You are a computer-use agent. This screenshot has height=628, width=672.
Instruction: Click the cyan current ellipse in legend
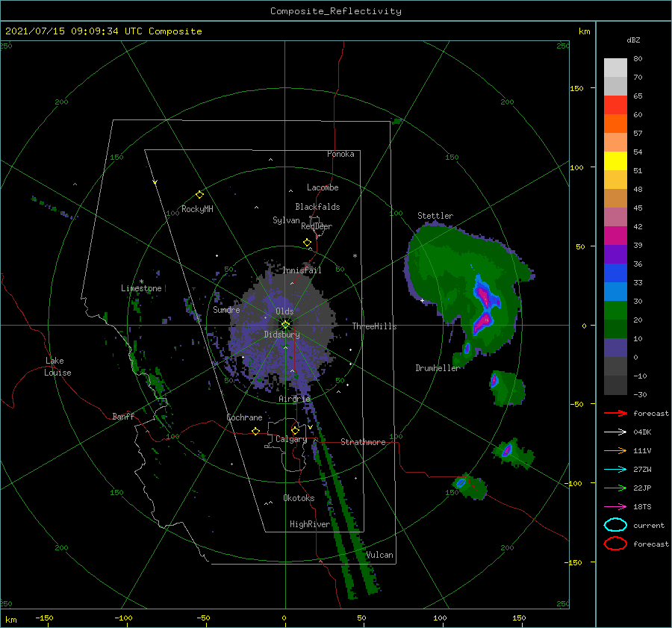point(615,525)
